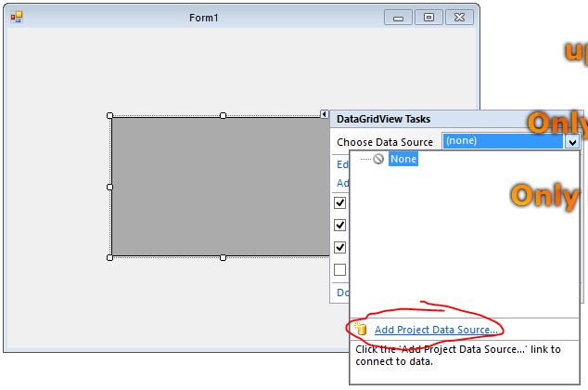Check the empty checkbox in DataGridView Tasks

(339, 269)
